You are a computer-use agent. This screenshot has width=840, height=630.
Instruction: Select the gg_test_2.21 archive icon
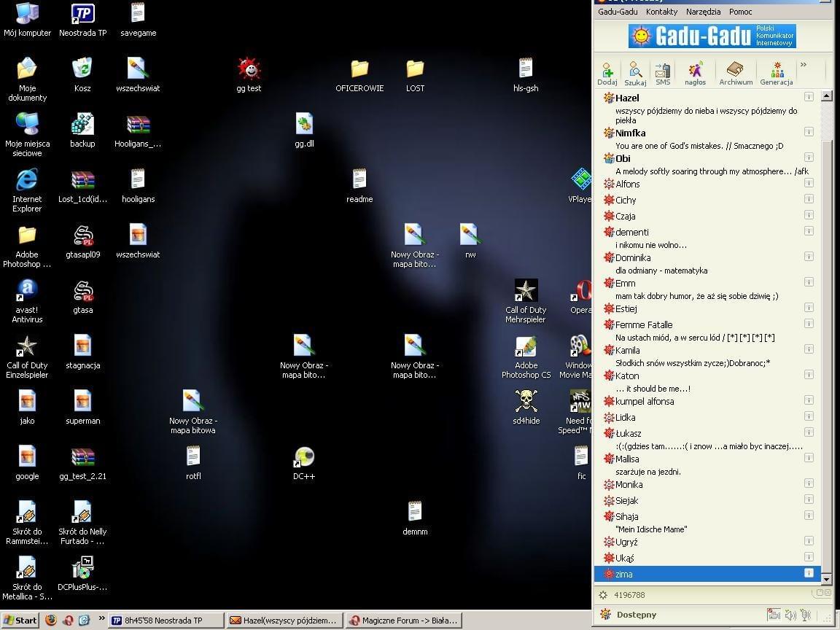coord(82,463)
